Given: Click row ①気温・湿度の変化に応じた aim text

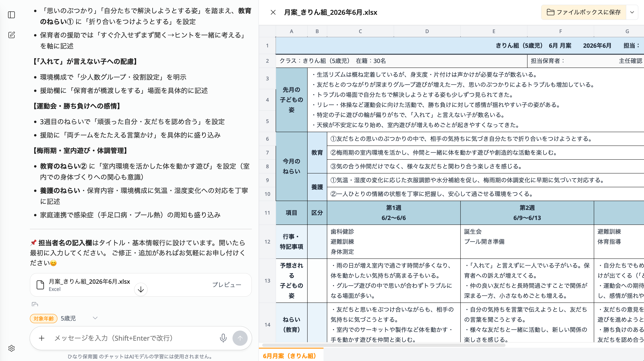Looking at the screenshot, I should tap(486, 180).
